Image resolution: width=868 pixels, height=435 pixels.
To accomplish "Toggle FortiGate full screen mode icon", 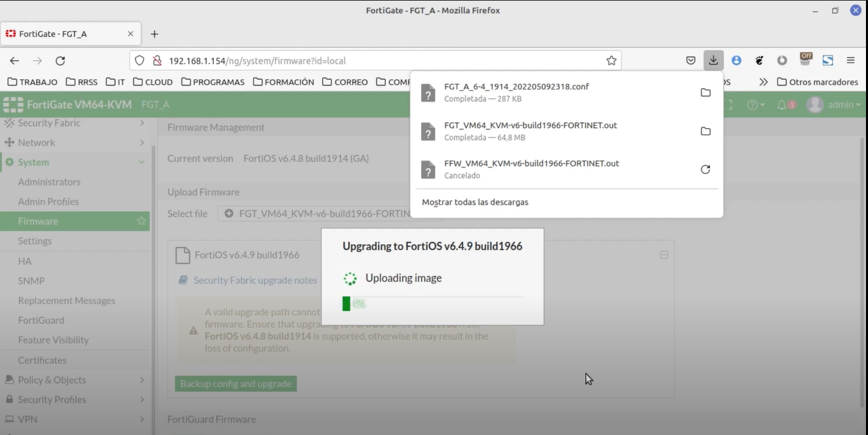I will 729,105.
